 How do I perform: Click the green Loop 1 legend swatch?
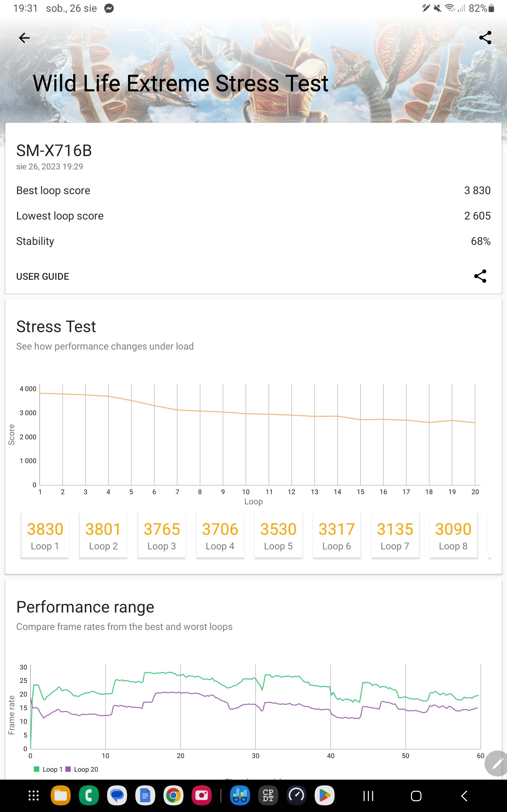[x=36, y=769]
